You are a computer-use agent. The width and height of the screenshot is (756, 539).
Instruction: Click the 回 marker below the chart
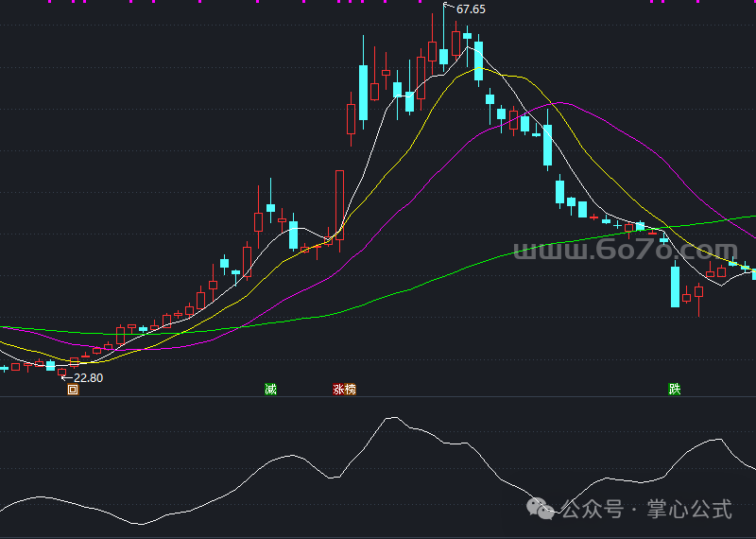click(73, 390)
